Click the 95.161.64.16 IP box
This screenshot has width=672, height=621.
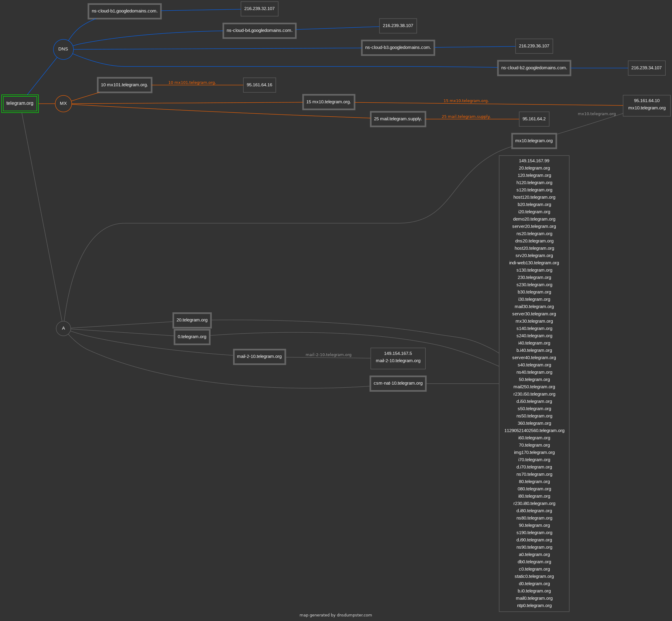coord(259,85)
